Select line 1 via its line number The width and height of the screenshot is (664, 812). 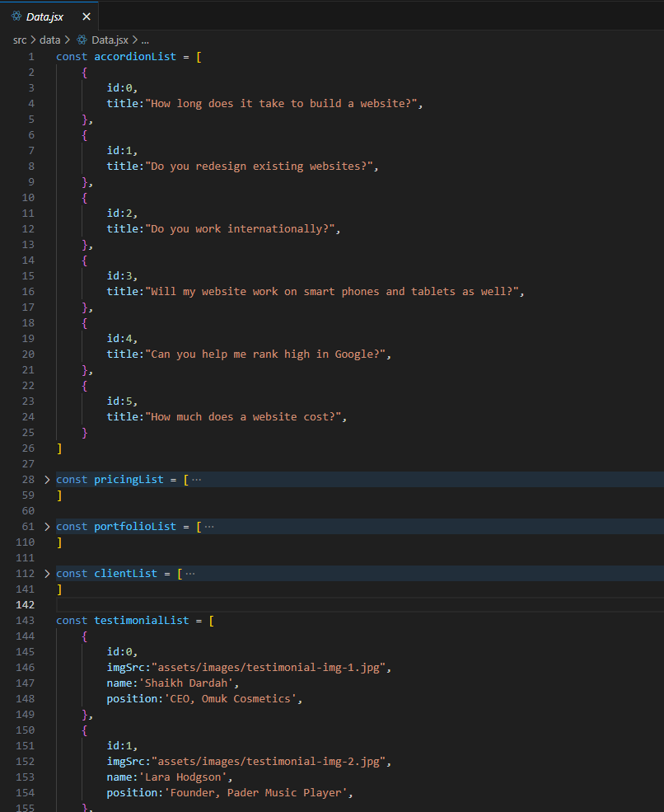pyautogui.click(x=30, y=57)
